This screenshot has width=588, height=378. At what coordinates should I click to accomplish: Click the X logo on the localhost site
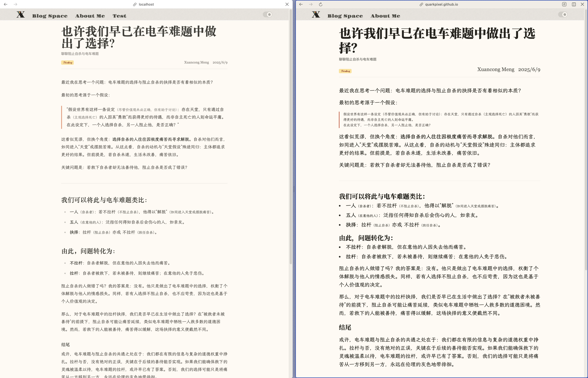coord(21,15)
